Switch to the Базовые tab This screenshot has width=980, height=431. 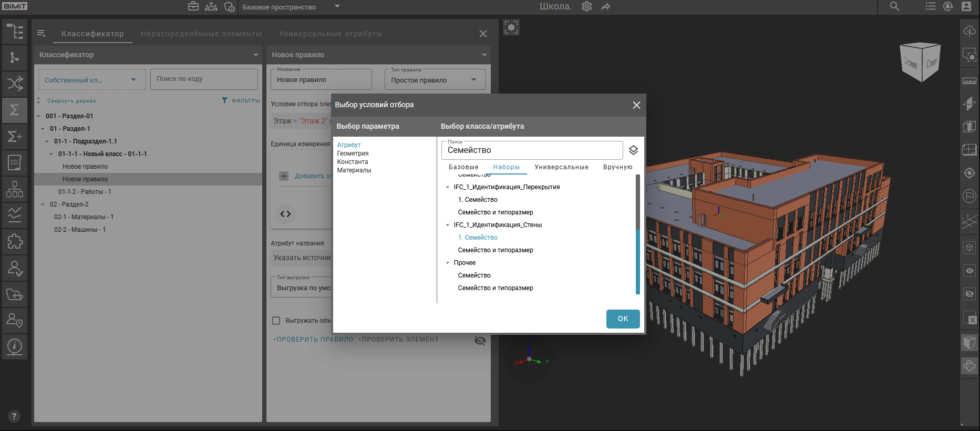[463, 167]
